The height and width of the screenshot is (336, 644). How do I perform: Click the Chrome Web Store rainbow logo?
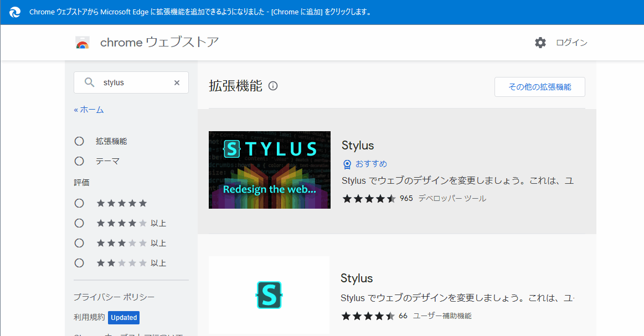83,43
